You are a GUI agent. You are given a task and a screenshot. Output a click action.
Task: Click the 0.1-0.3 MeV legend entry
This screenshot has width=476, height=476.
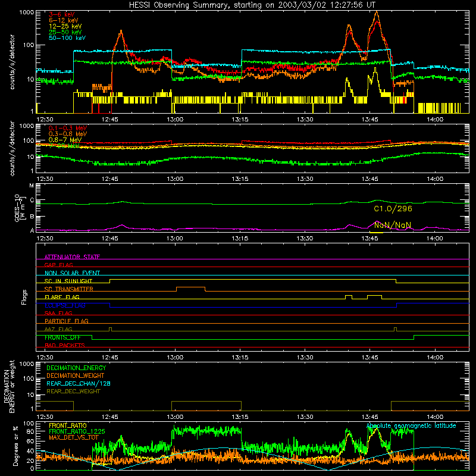point(68,128)
